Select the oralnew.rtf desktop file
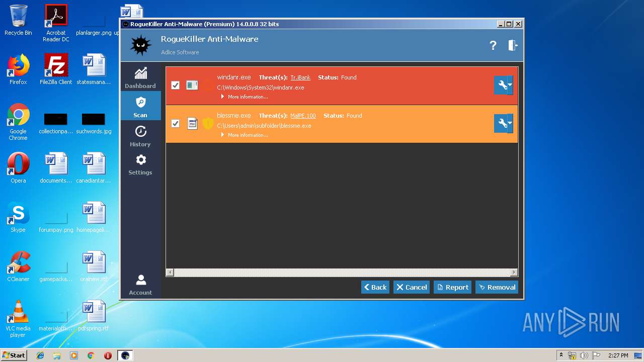The height and width of the screenshot is (362, 644). [x=94, y=266]
